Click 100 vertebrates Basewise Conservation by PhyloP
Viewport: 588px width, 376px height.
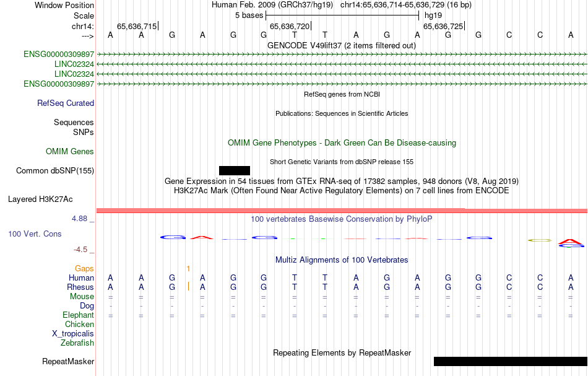(x=342, y=219)
